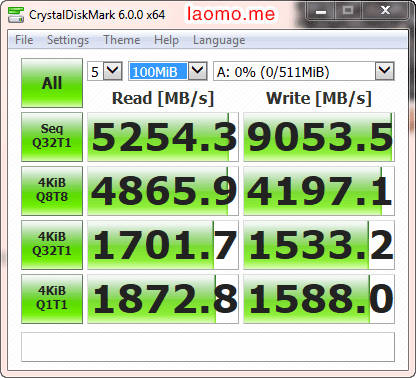Viewport: 416px width, 378px height.
Task: Click the Q8T8 read value 4865.9
Action: point(163,191)
